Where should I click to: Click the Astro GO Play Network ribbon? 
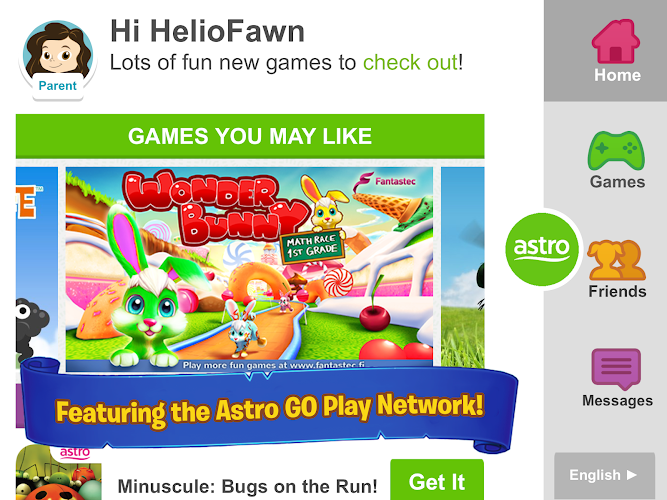coord(270,407)
